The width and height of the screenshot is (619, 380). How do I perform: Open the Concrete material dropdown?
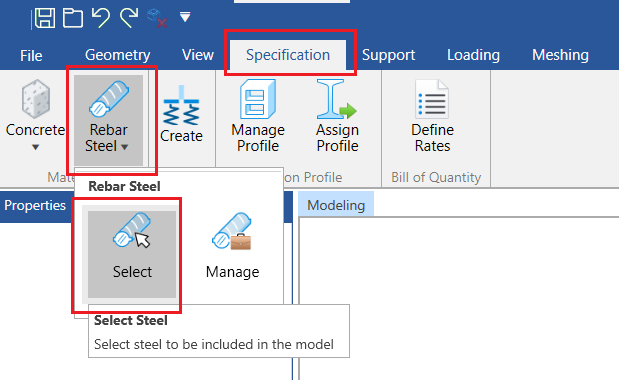(x=36, y=116)
